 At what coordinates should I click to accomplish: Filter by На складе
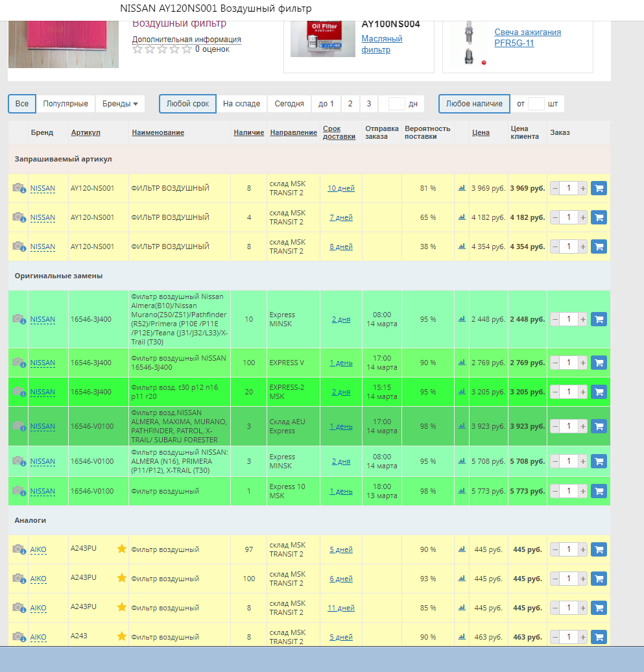click(x=241, y=104)
